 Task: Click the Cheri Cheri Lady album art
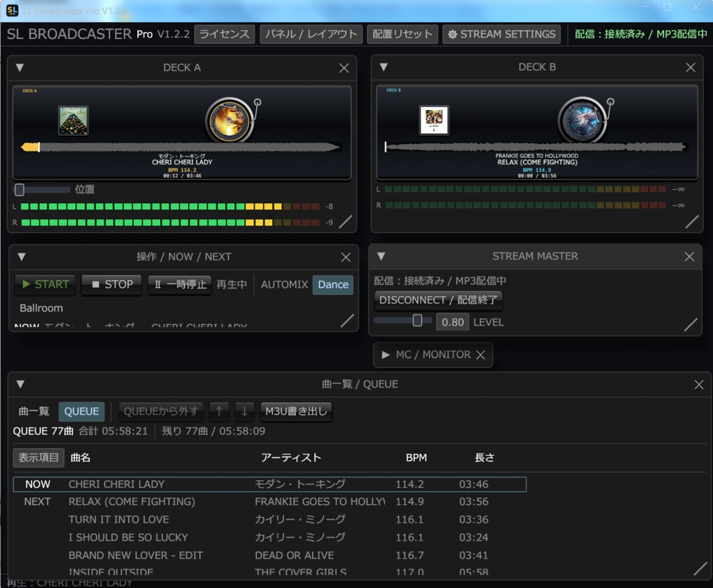coord(73,120)
